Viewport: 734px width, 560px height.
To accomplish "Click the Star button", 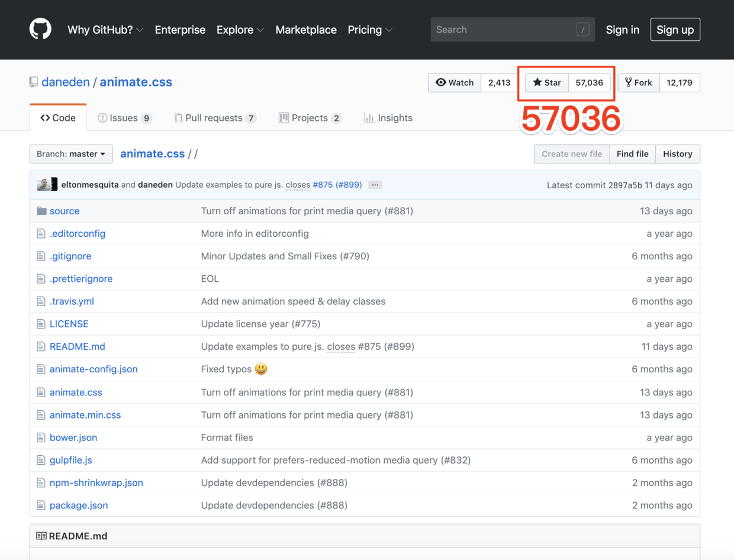I will (547, 83).
